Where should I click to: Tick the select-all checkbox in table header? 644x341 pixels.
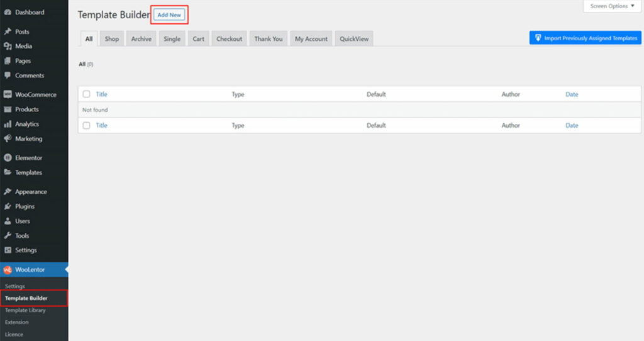[86, 94]
